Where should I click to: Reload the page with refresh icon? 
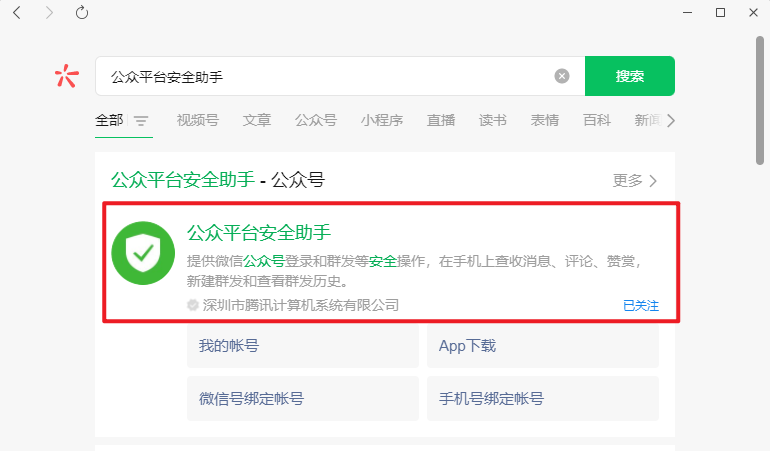[x=82, y=12]
